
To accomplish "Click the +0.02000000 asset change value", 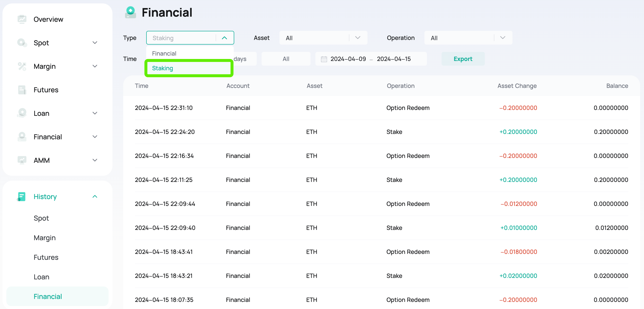I will [518, 276].
